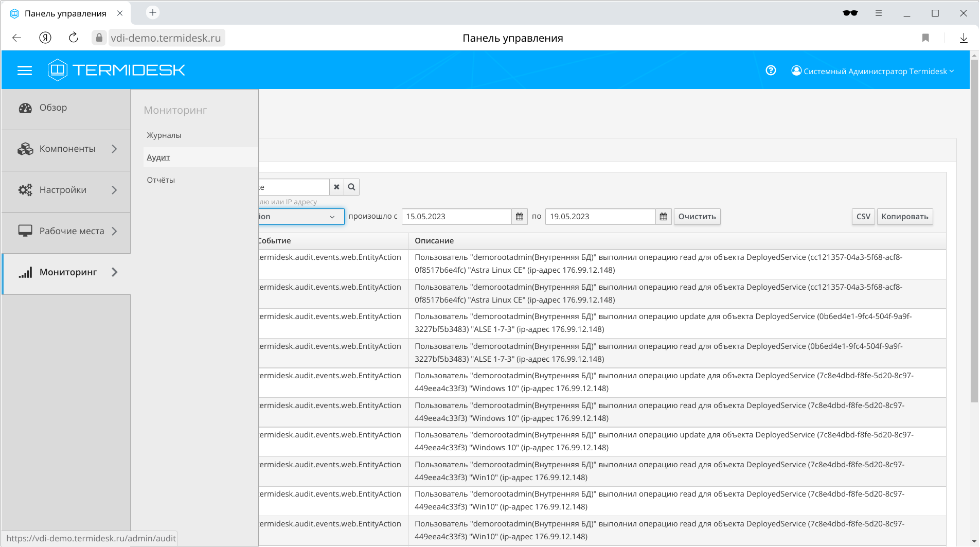980x547 pixels.
Task: Open Журналы from the Мониторинг submenu
Action: (163, 135)
